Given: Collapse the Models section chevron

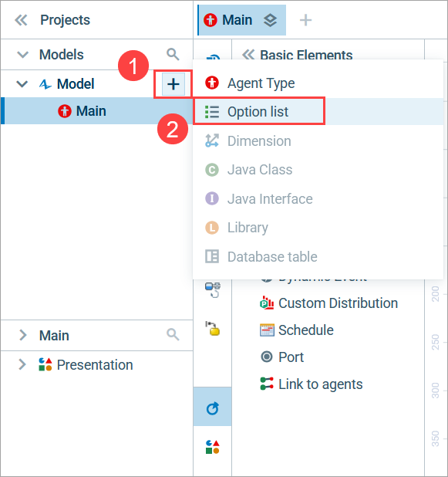Looking at the screenshot, I should point(23,55).
